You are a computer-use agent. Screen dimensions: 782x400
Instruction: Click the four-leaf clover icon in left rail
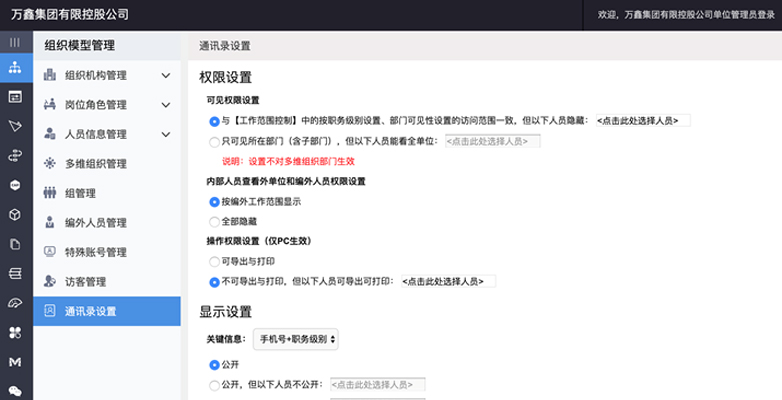[x=15, y=332]
